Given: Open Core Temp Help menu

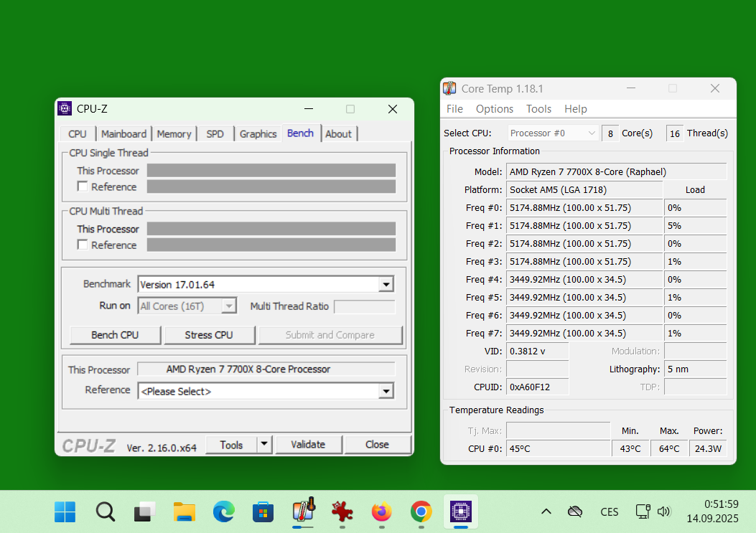Looking at the screenshot, I should pyautogui.click(x=576, y=109).
